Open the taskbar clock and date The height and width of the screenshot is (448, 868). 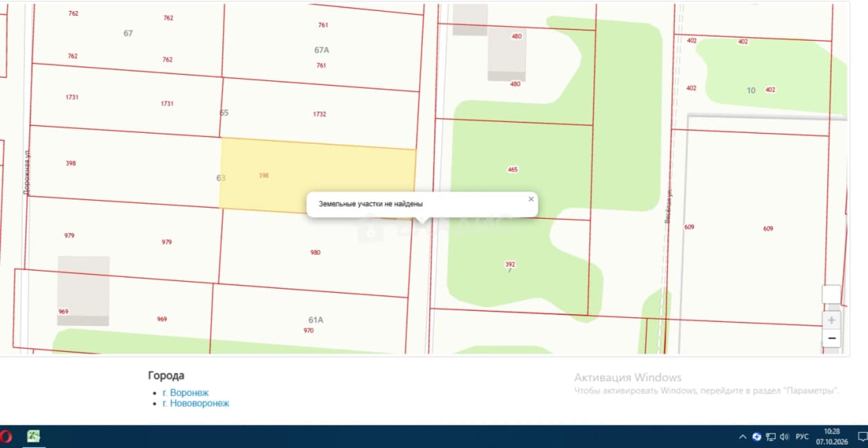coord(831,436)
